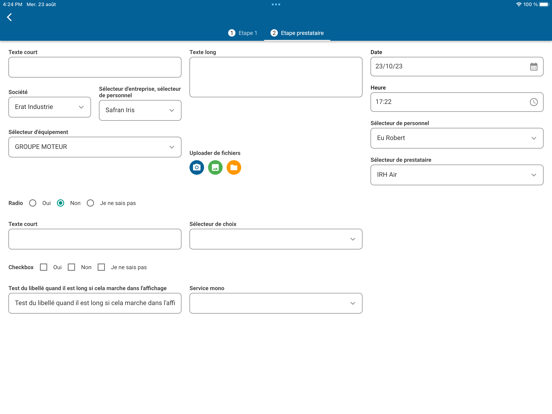
Task: Open Société dropdown showing Erat Industrie
Action: coord(49,107)
